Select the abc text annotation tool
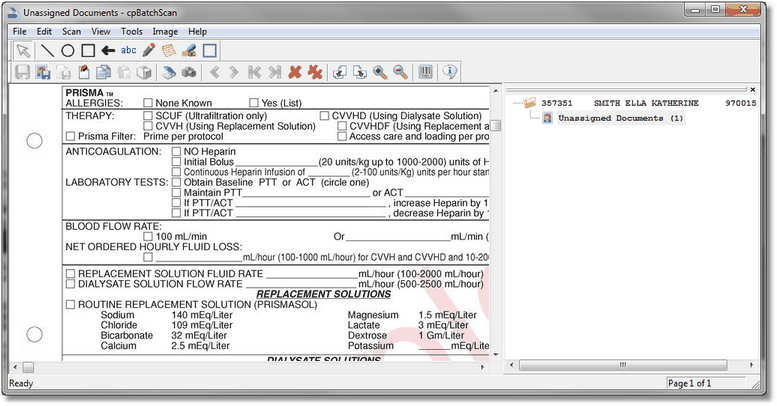Viewport: 777px width, 406px height. click(128, 50)
